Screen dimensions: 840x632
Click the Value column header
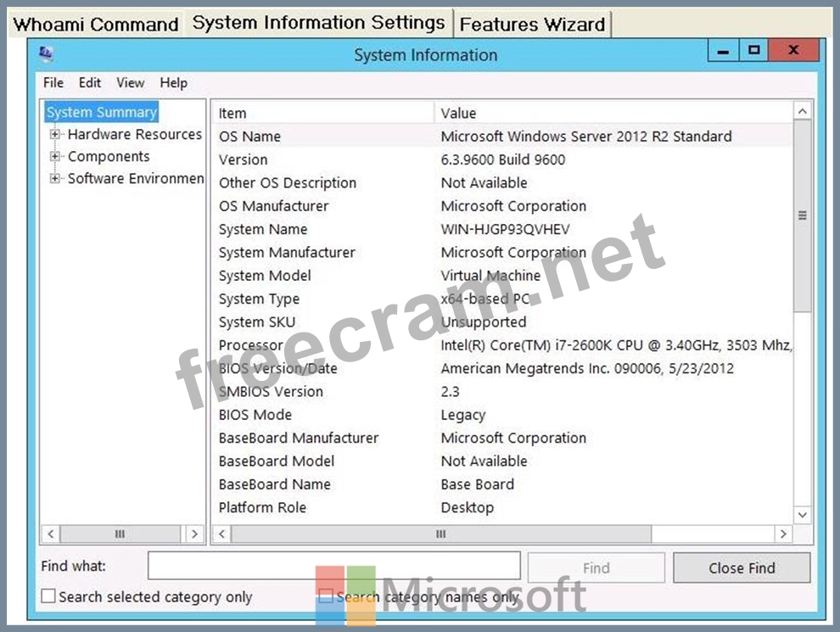click(x=613, y=113)
